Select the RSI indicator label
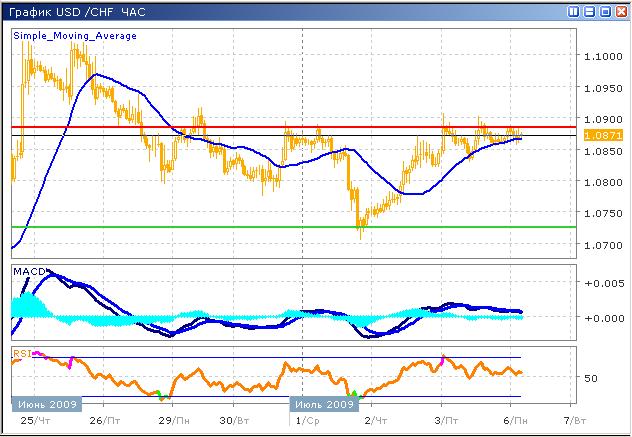This screenshot has height=437, width=632. (21, 352)
